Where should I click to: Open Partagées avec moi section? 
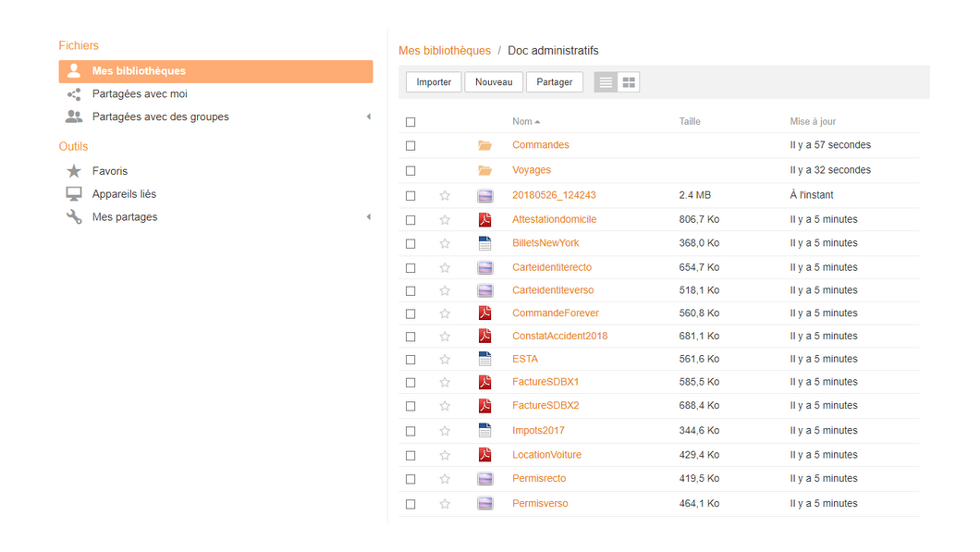coord(140,94)
